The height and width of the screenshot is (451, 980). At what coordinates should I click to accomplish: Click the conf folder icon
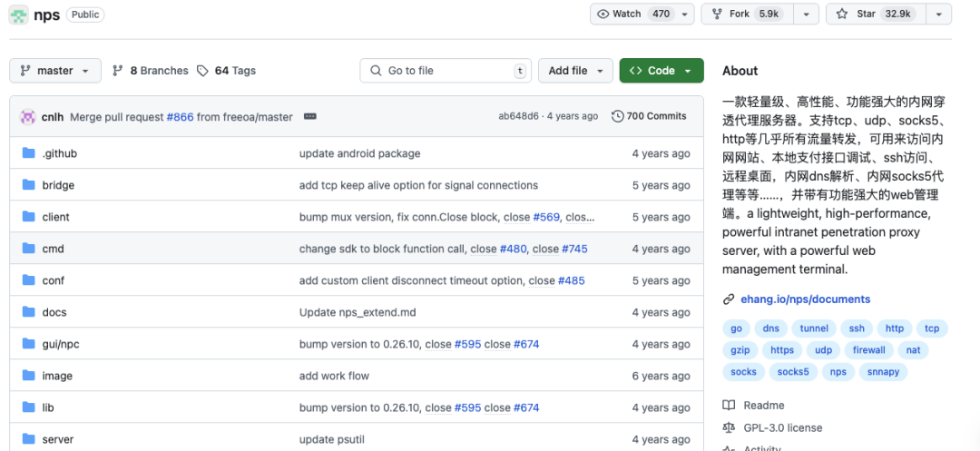(x=28, y=280)
